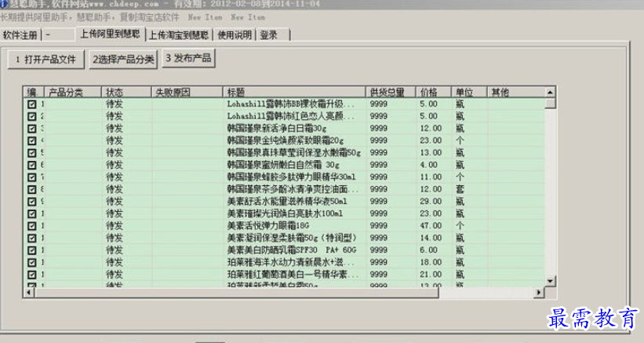Toggle checkbox for 韩国瑾泉茶多酚冰清净爽控油面 row

(x=31, y=189)
